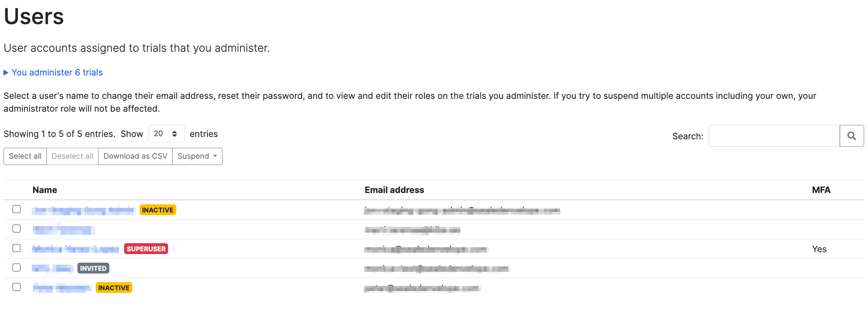Tick the INVITED user row checkbox

coord(16,268)
